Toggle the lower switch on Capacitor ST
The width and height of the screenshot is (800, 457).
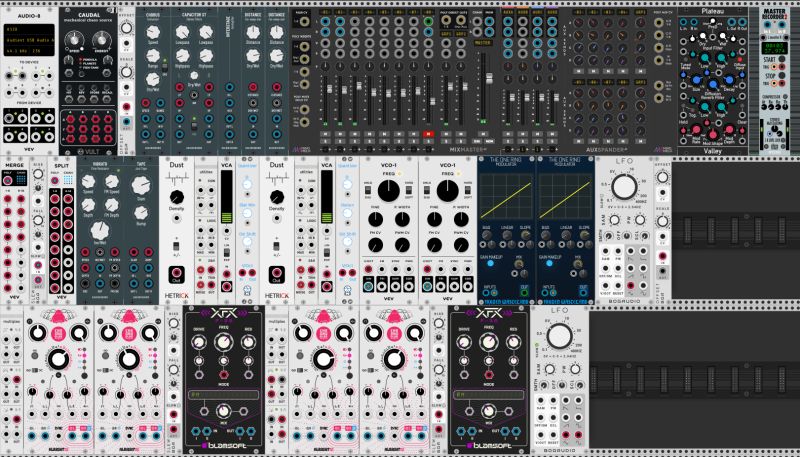coord(194,124)
